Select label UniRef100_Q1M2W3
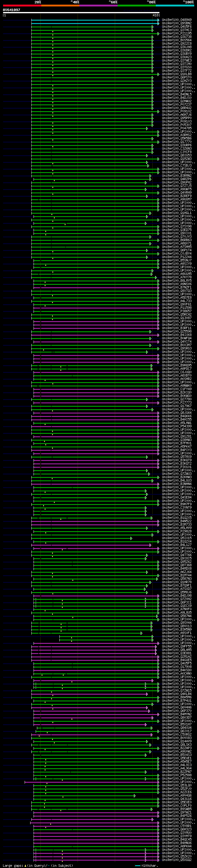The width and height of the screenshot is (197, 868). 177,159
